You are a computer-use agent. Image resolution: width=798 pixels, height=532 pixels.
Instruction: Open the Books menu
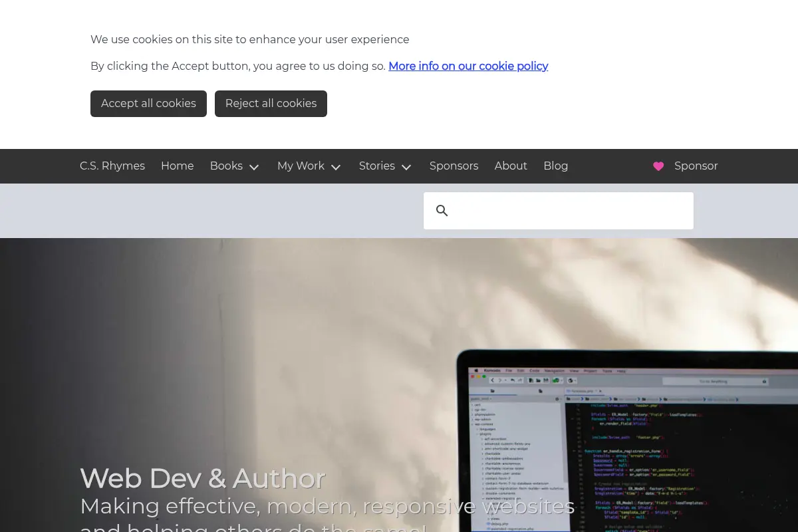(x=226, y=166)
